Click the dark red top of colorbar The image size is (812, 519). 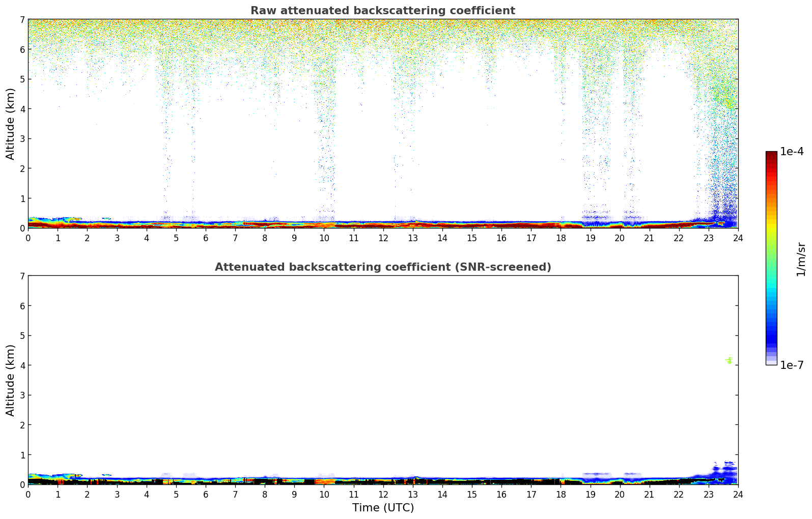coord(771,155)
